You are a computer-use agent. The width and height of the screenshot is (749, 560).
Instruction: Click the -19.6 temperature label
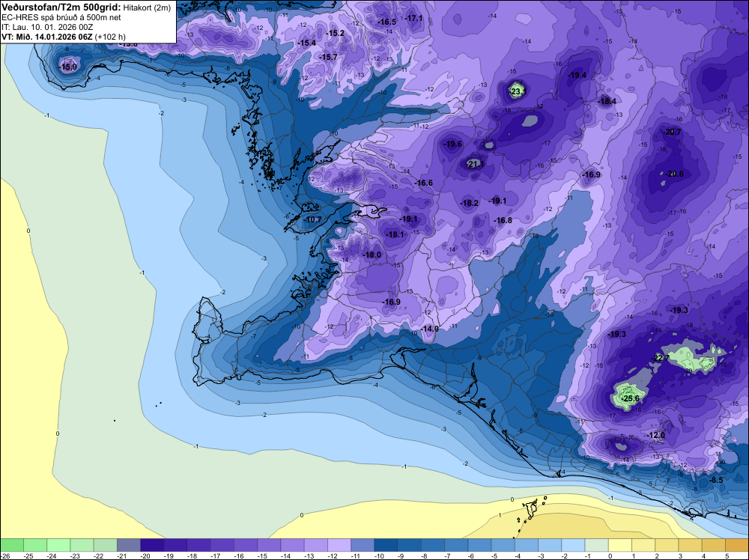[453, 144]
